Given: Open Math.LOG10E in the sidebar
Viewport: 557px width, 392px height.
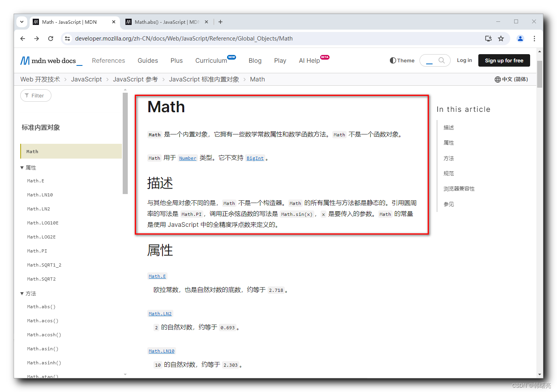Looking at the screenshot, I should pyautogui.click(x=42, y=223).
